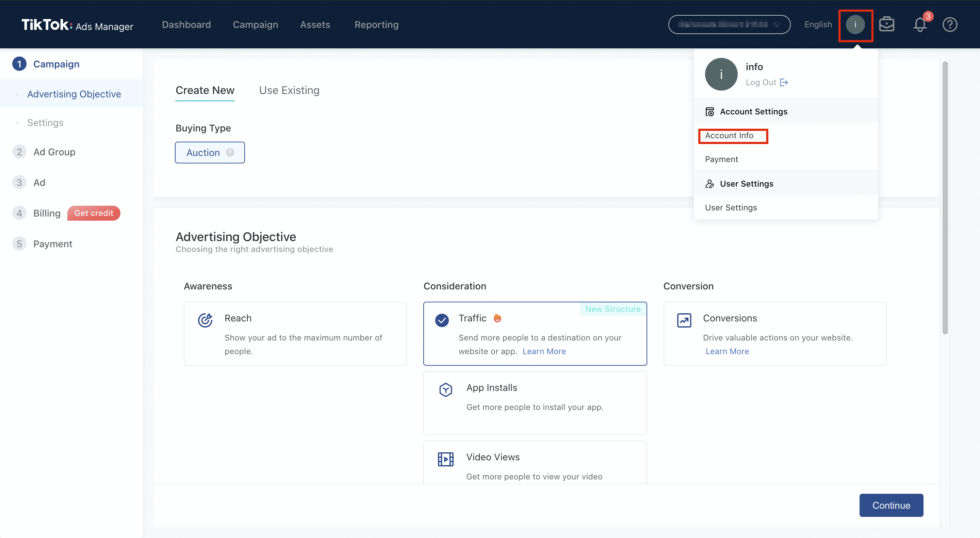Select the Traffic objective checkmark
The height and width of the screenshot is (538, 980).
pos(442,320)
